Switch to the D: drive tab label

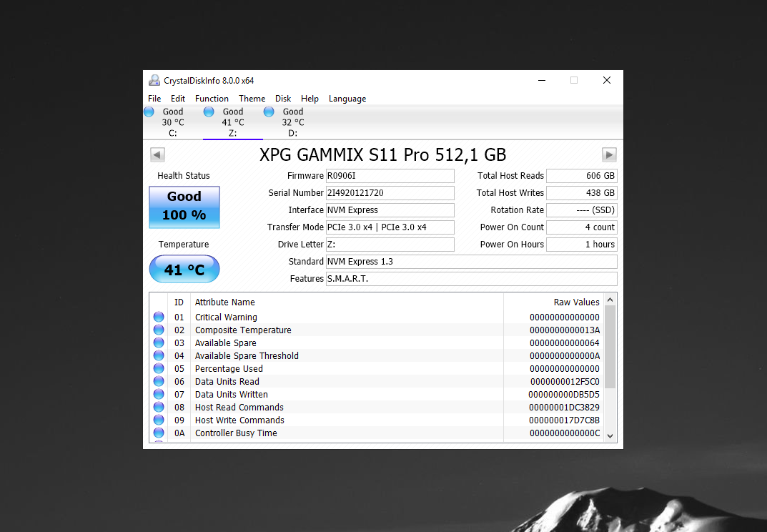coord(292,133)
